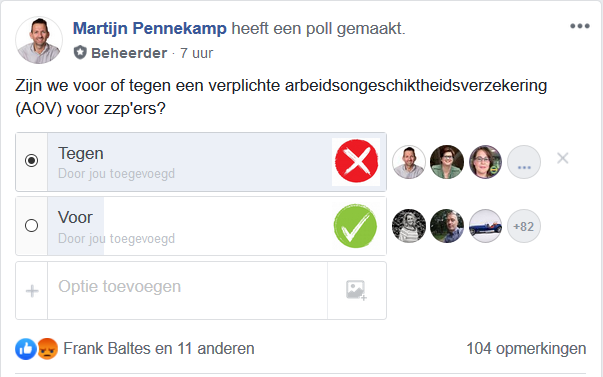
Task: Select the Tegen radio button
Action: [31, 160]
